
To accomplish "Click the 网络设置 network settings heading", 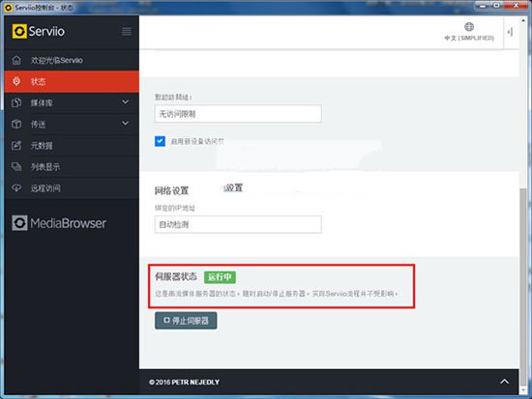I will pyautogui.click(x=171, y=191).
